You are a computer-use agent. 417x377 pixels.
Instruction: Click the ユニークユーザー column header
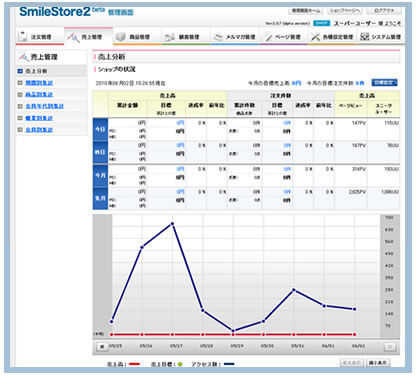click(384, 109)
